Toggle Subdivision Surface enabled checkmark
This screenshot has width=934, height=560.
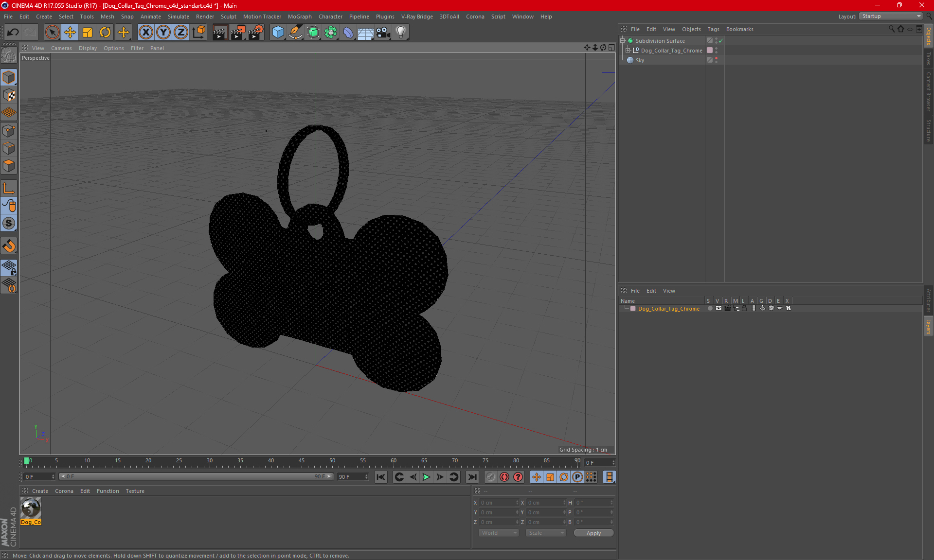tap(721, 41)
